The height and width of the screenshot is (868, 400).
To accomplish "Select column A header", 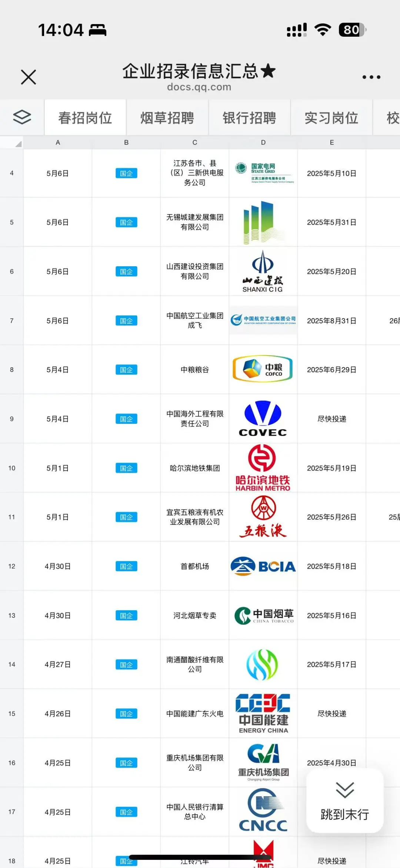I will coord(58,142).
